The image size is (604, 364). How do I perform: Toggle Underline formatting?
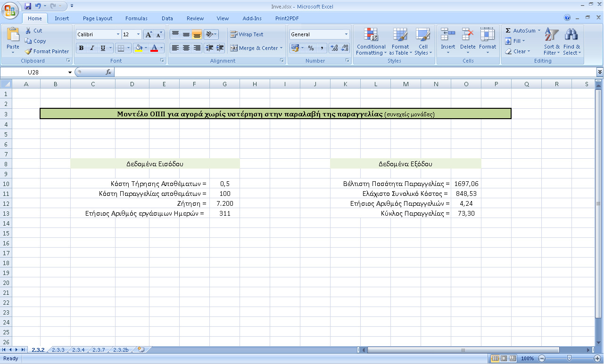point(103,48)
